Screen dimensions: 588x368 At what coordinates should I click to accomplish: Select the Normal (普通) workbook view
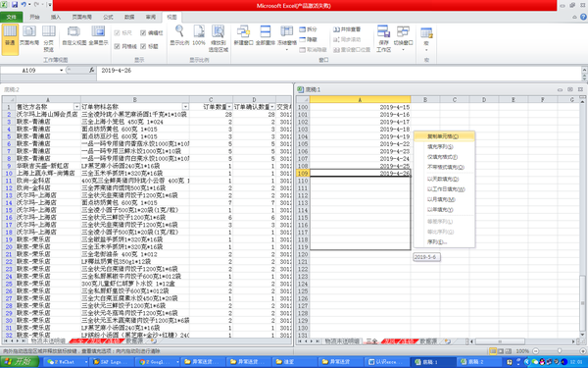(x=10, y=39)
